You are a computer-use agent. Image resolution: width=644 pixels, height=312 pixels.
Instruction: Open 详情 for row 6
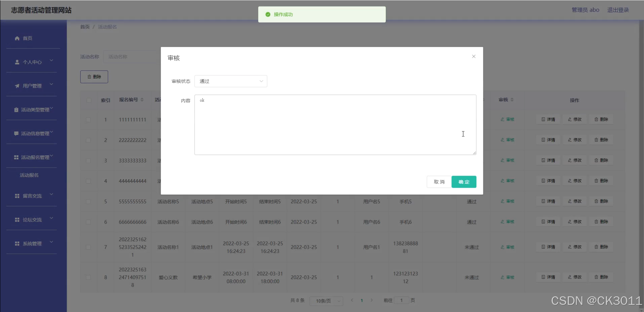coord(548,222)
